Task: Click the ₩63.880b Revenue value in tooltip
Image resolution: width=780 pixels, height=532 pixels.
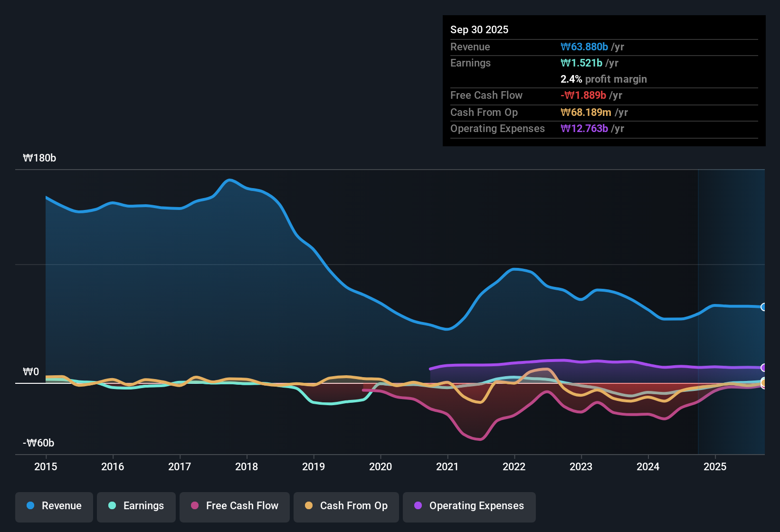Action: 585,47
